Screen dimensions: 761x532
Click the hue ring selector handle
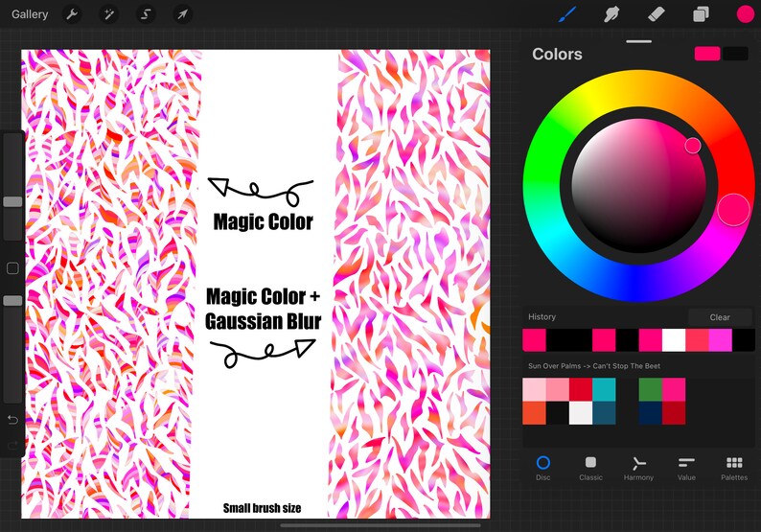(733, 210)
